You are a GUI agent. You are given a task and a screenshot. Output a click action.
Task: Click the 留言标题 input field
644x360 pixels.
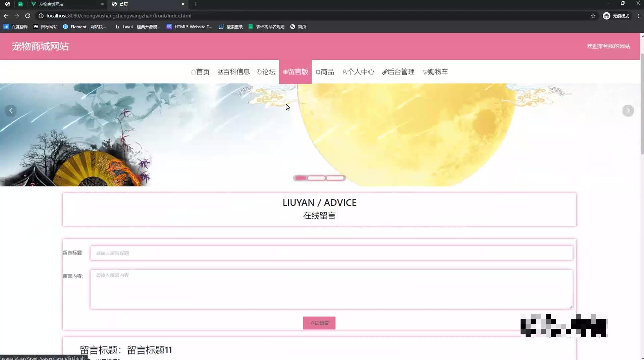(x=331, y=253)
